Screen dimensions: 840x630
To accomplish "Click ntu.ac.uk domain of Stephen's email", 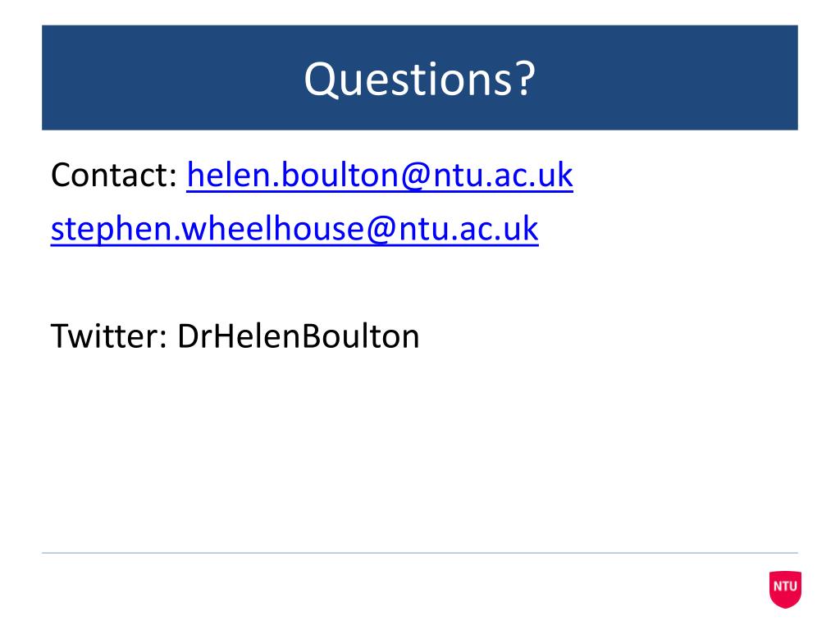I will (x=468, y=229).
